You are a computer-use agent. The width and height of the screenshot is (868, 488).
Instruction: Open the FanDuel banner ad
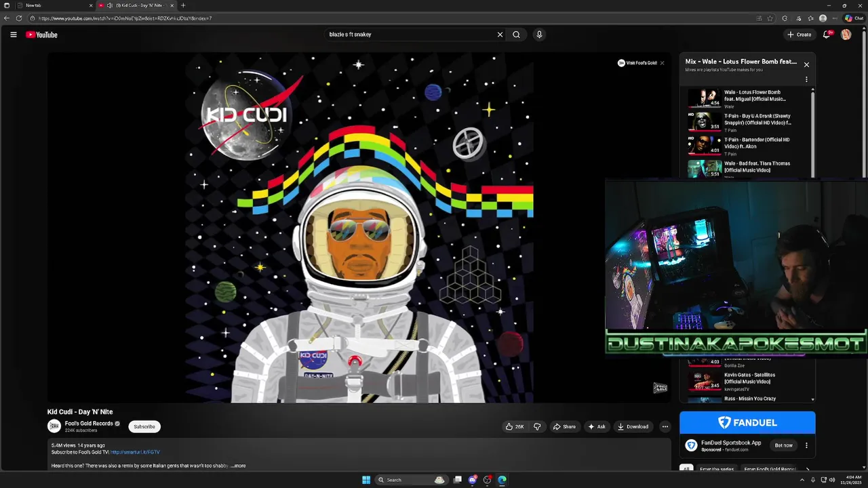click(747, 422)
